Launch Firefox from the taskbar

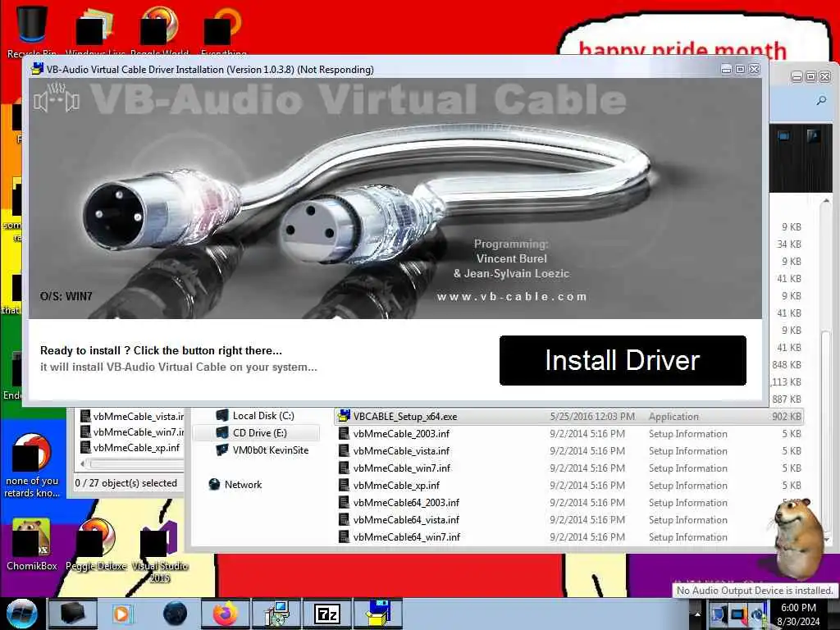(225, 614)
